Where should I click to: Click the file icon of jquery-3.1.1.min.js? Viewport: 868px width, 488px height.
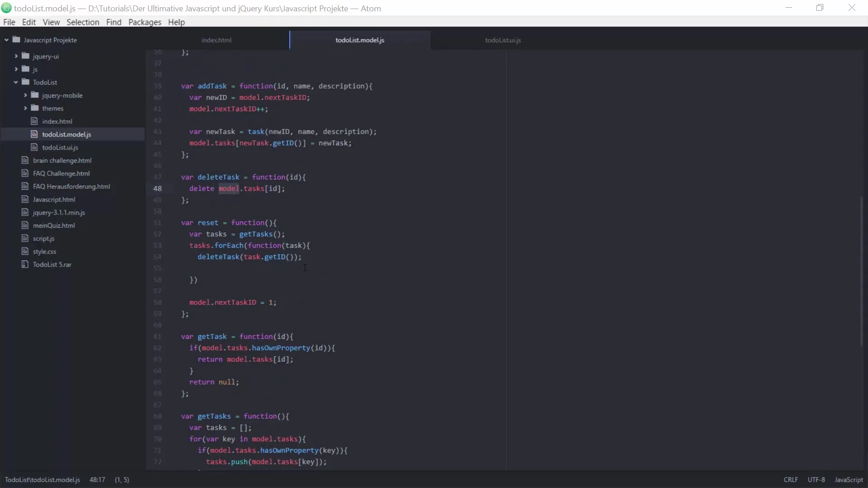25,212
